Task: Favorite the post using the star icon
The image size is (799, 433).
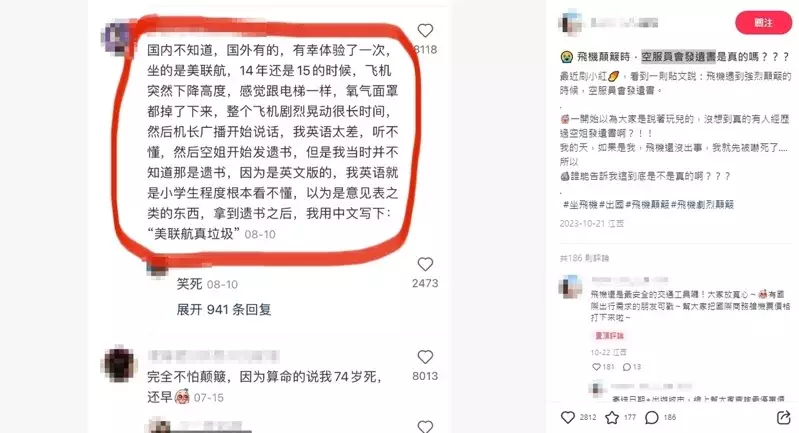Action: click(x=612, y=418)
